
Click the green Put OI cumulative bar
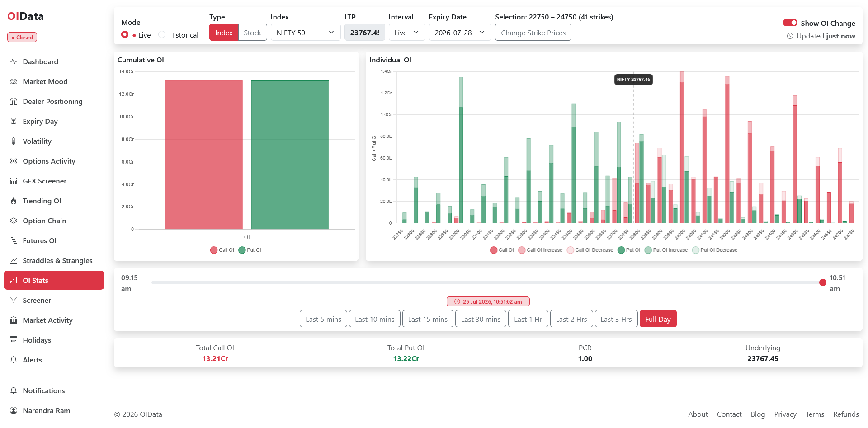pos(290,155)
